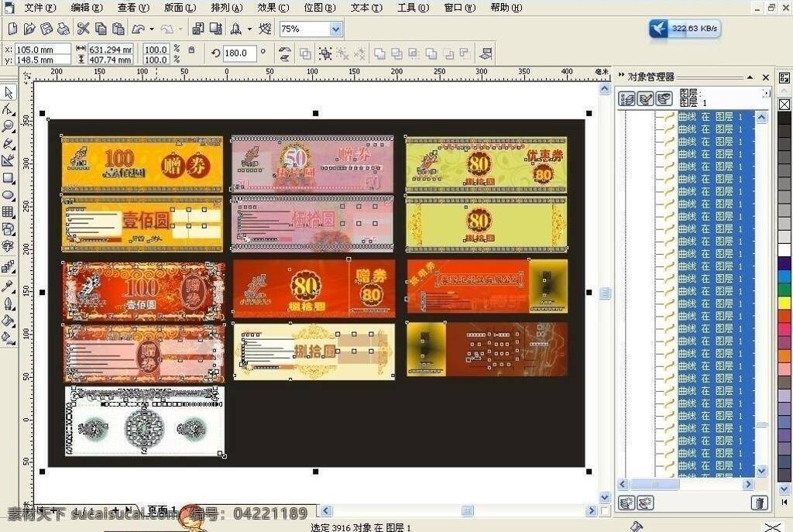Click the Paste icon in toolbar

118,29
